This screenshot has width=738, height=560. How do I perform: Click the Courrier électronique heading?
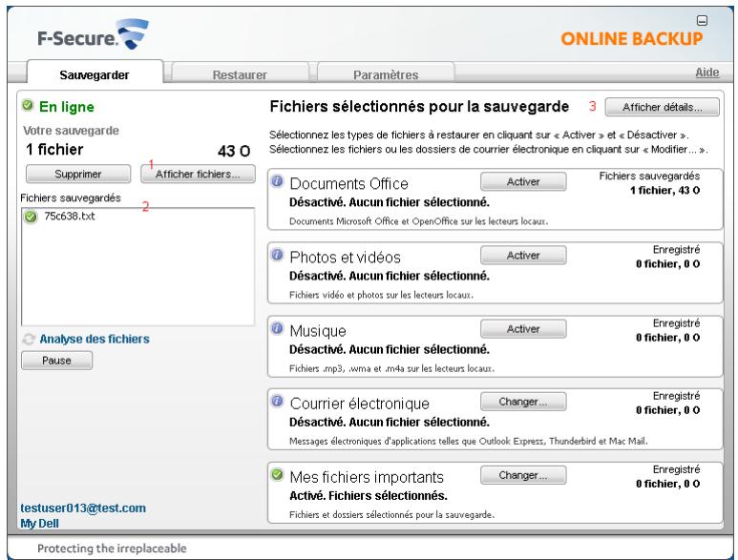click(360, 404)
